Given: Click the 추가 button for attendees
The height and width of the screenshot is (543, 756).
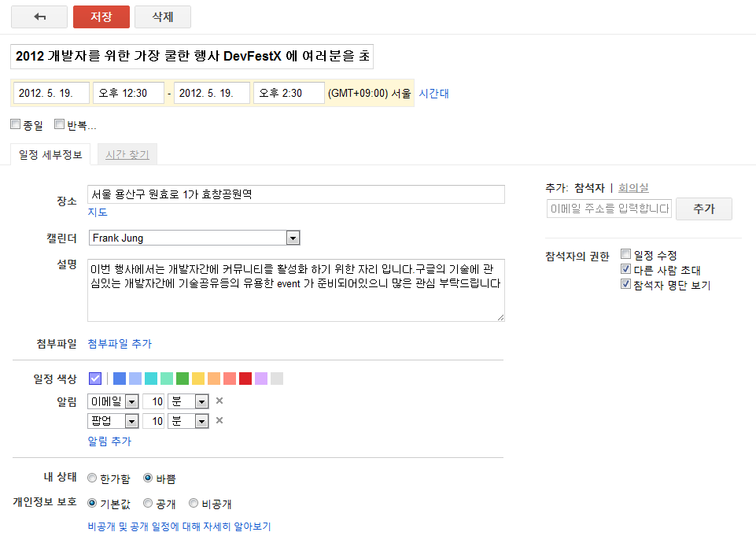Looking at the screenshot, I should click(704, 209).
